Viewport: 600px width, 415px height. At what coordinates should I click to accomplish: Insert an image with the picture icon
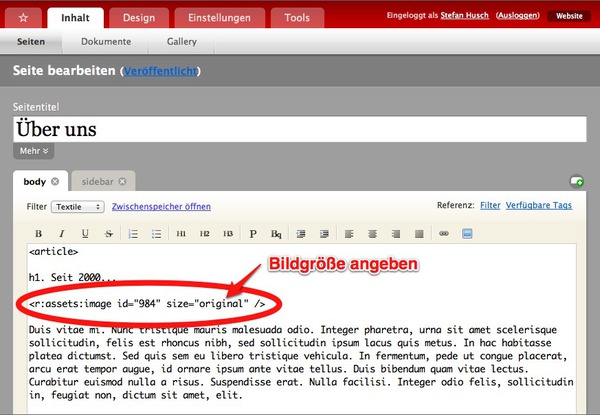(467, 233)
